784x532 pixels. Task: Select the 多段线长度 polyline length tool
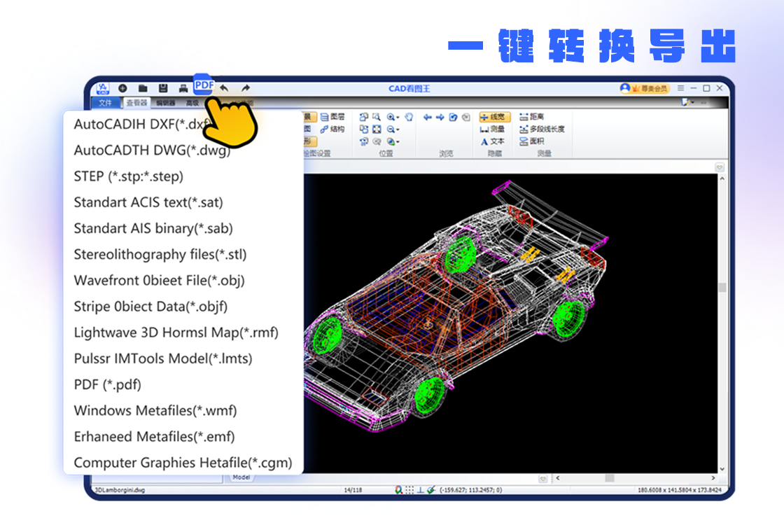point(542,129)
